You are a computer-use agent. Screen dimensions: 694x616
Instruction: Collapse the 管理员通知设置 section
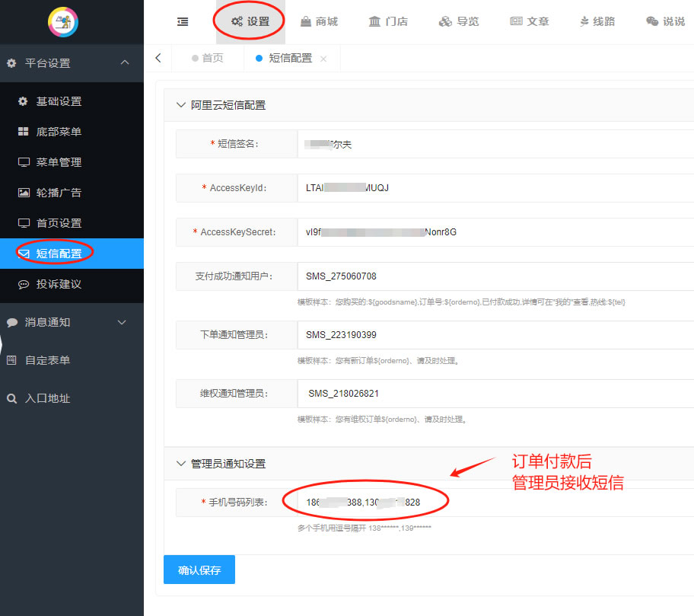point(181,463)
